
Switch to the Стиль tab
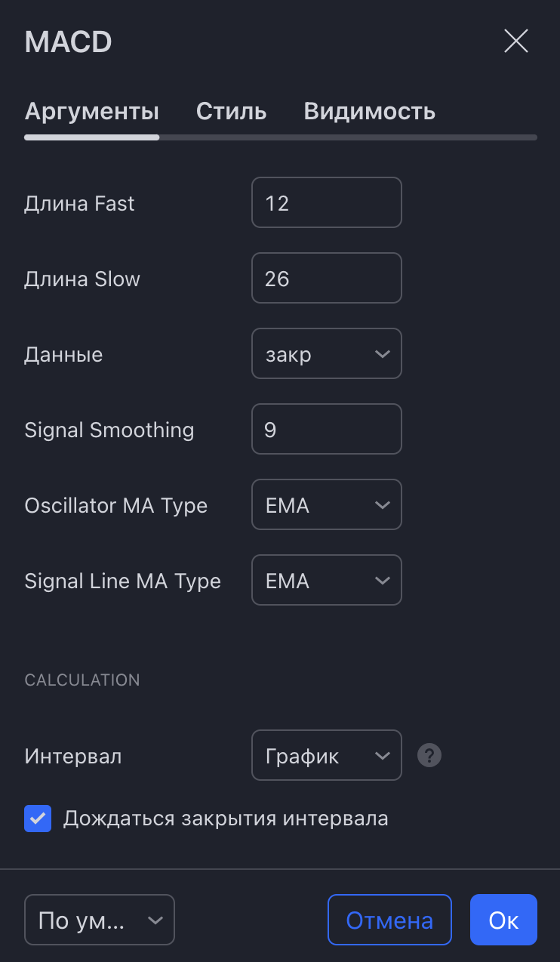(231, 112)
